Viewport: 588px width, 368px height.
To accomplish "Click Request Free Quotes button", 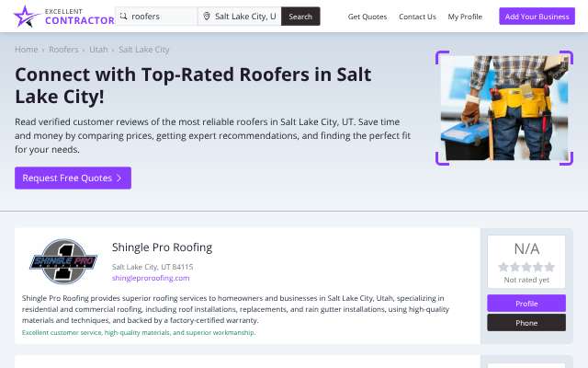I will [x=73, y=178].
